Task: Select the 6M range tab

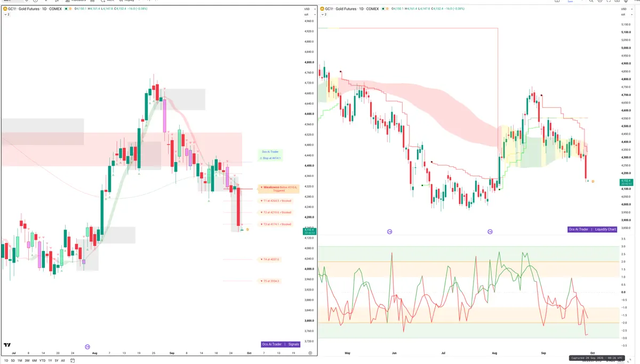Action: (35, 361)
